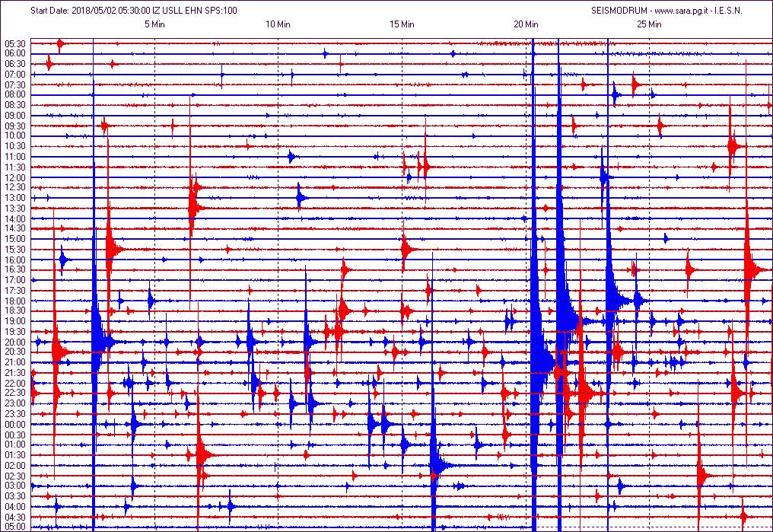Image resolution: width=773 pixels, height=532 pixels.
Task: Click the 23:00 trace row label
Action: click(15, 403)
